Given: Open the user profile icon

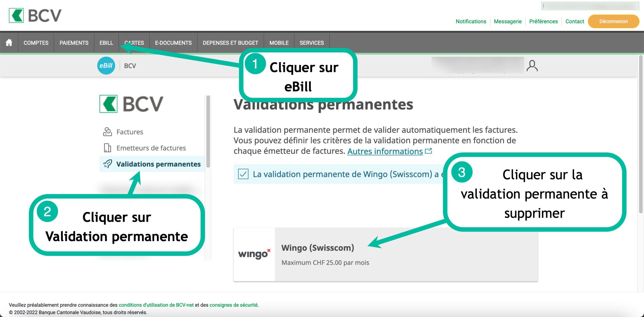Looking at the screenshot, I should (532, 66).
